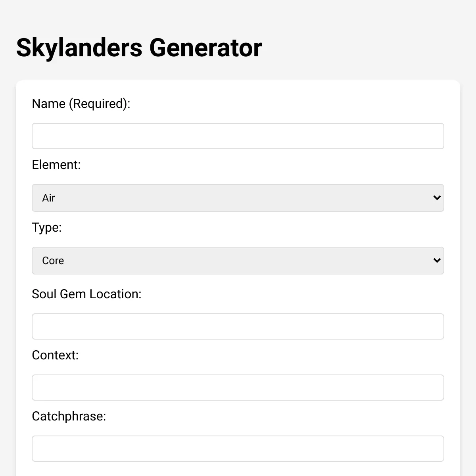The image size is (476, 476).
Task: Open the Element dropdown showing Air
Action: 238,198
